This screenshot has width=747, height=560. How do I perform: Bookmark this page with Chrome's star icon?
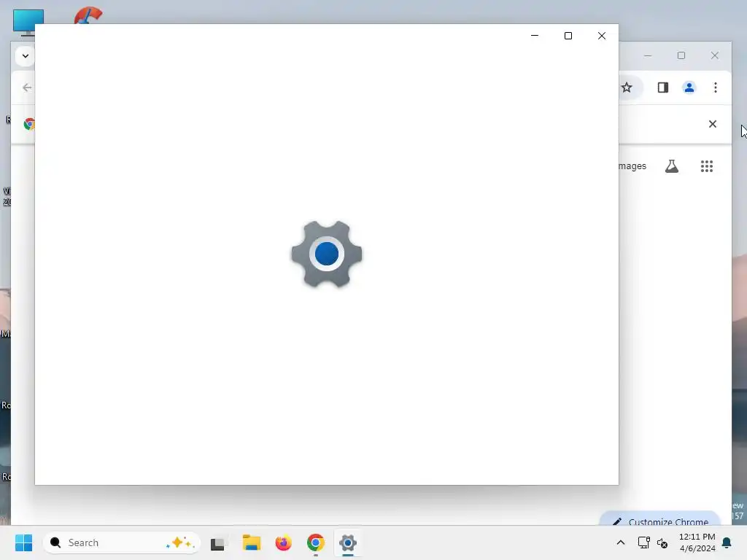(x=627, y=87)
